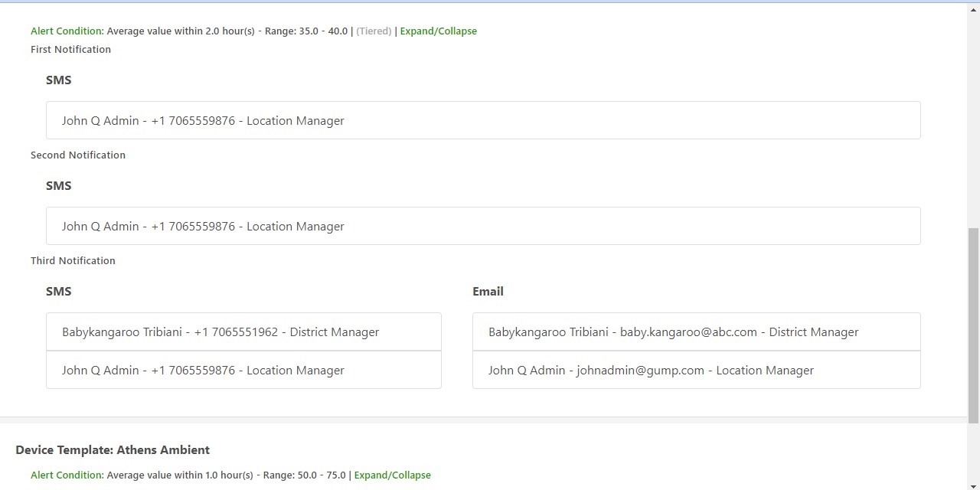This screenshot has width=980, height=490.
Task: Click the Third Notification label
Action: (73, 261)
